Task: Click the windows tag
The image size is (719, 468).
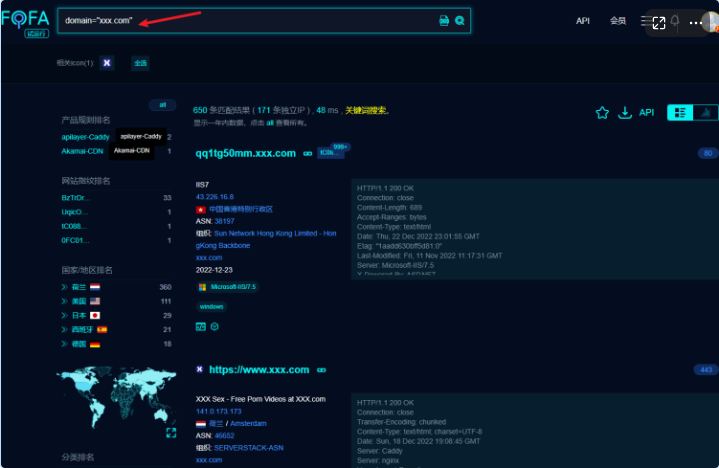Action: pos(211,307)
